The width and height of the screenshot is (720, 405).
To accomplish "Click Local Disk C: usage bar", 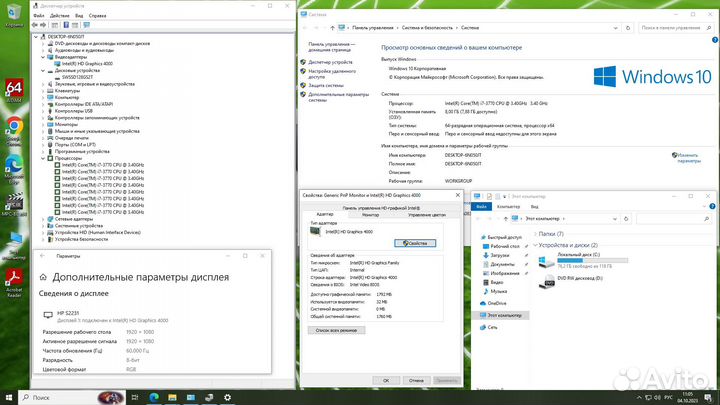I will coord(592,260).
